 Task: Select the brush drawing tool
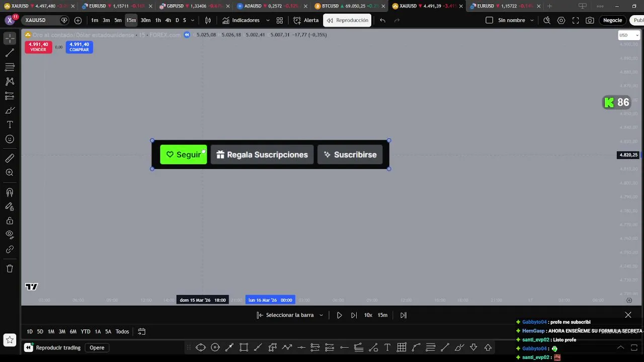pos(10,110)
